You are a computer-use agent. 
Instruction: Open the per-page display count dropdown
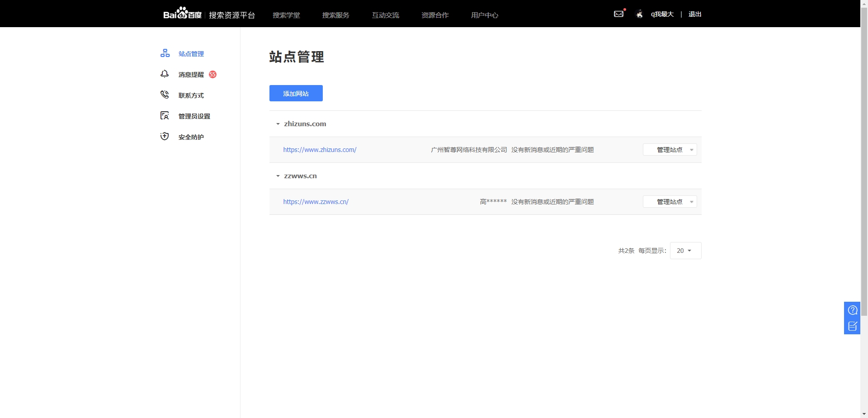pyautogui.click(x=685, y=251)
